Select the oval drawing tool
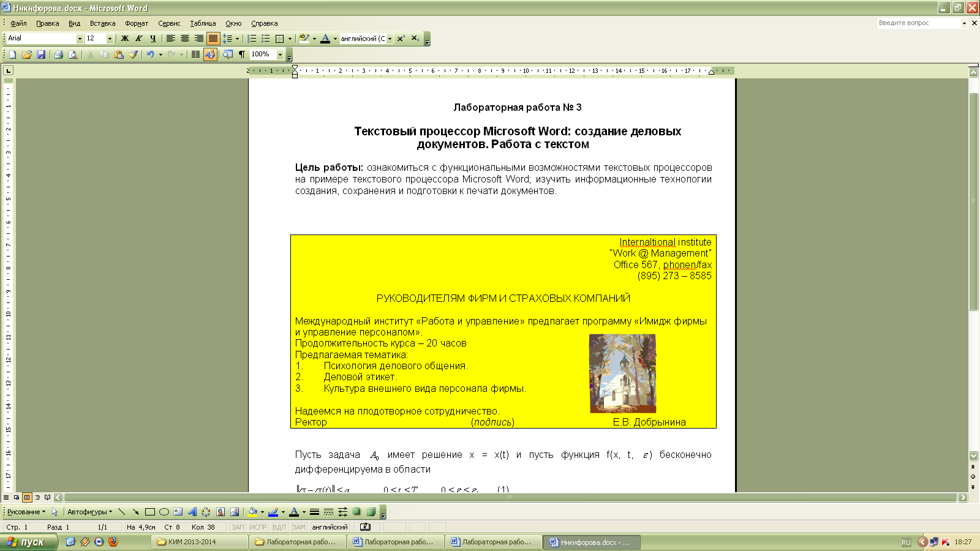The height and width of the screenshot is (551, 980). (164, 512)
